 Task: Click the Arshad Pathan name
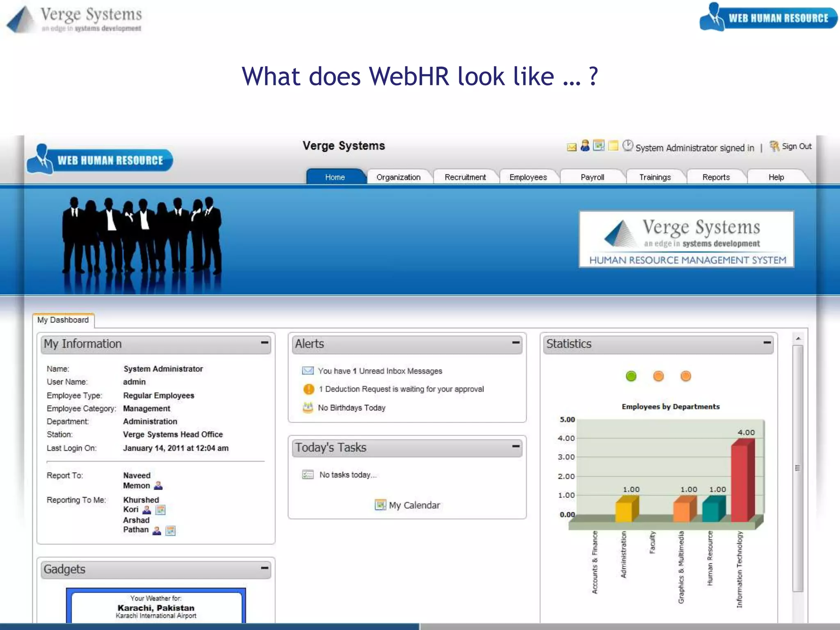(x=136, y=525)
